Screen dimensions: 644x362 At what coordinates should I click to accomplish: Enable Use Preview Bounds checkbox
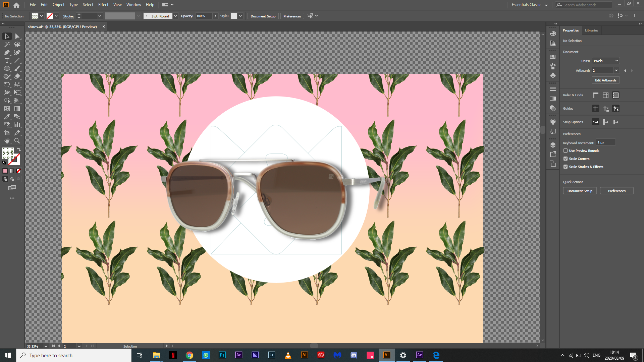coord(566,151)
